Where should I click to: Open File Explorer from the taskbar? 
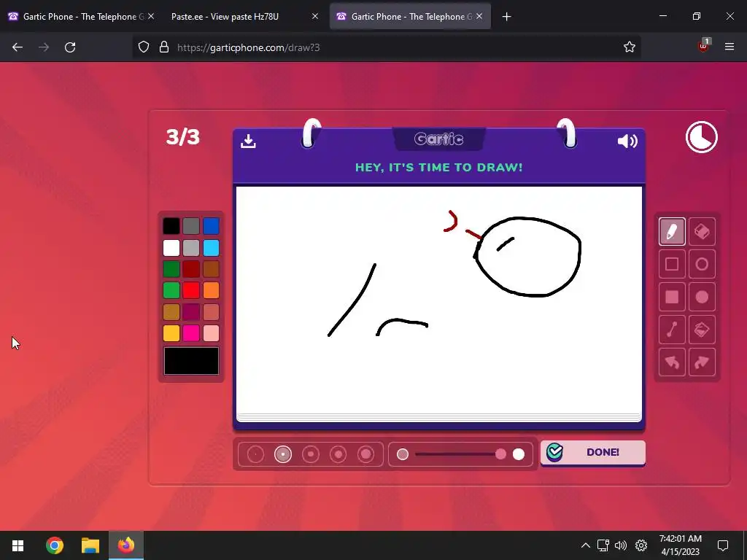90,545
